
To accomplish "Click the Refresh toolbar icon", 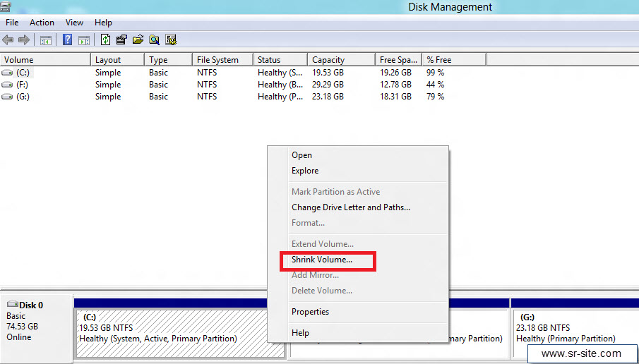I will coord(105,40).
